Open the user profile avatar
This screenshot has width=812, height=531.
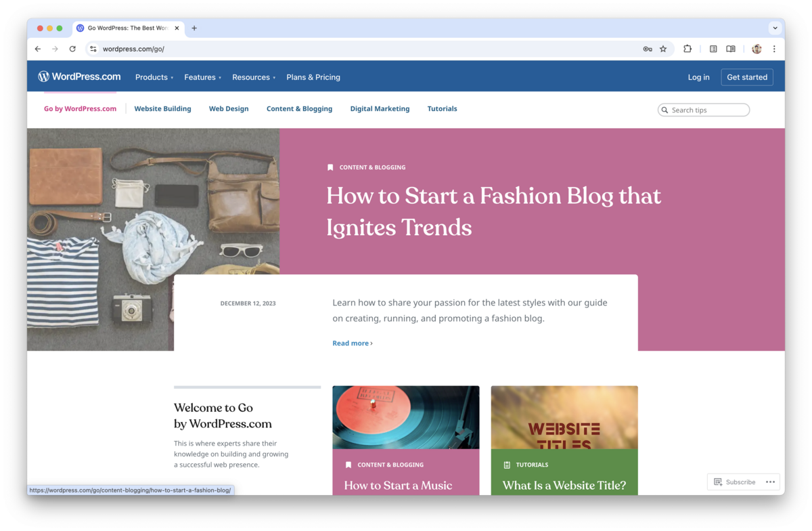click(757, 49)
